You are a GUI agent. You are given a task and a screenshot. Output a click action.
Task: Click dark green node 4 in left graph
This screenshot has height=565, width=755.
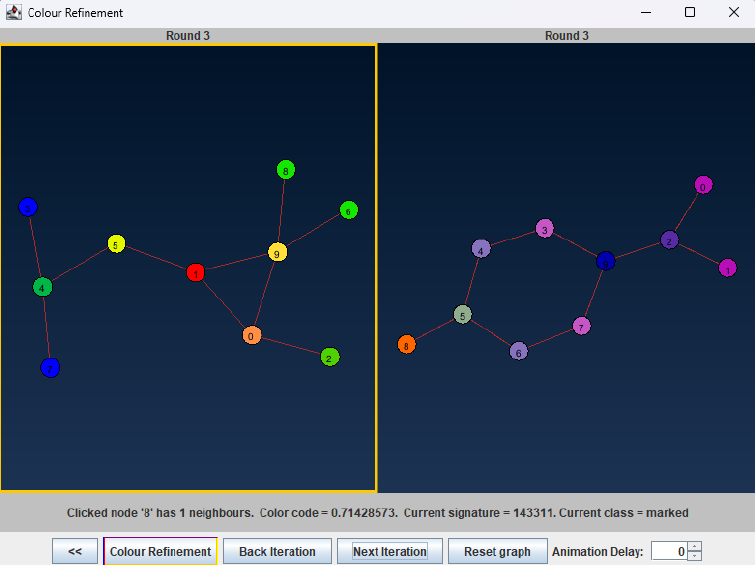(x=42, y=288)
